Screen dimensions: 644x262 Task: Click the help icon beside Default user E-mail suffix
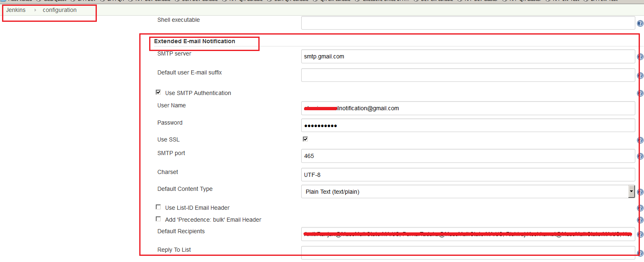tap(640, 76)
